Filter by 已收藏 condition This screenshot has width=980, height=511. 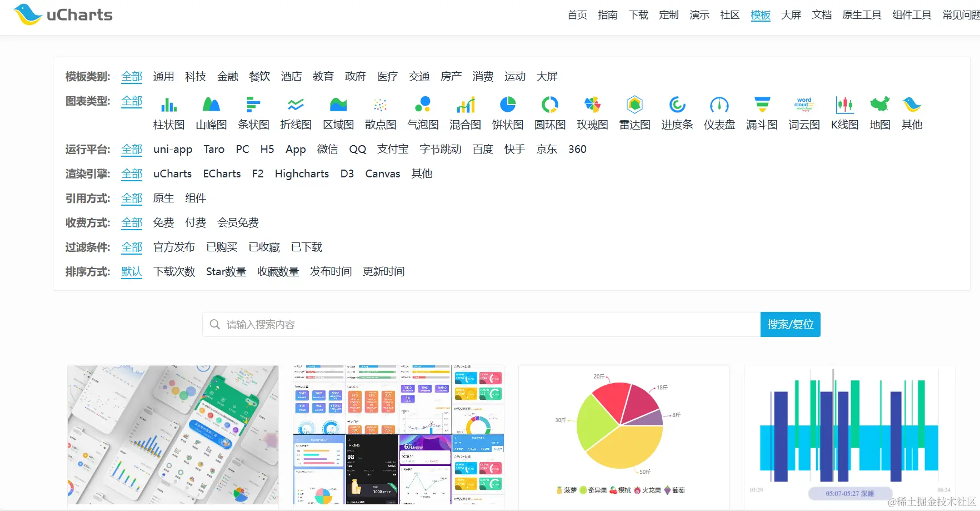click(264, 247)
